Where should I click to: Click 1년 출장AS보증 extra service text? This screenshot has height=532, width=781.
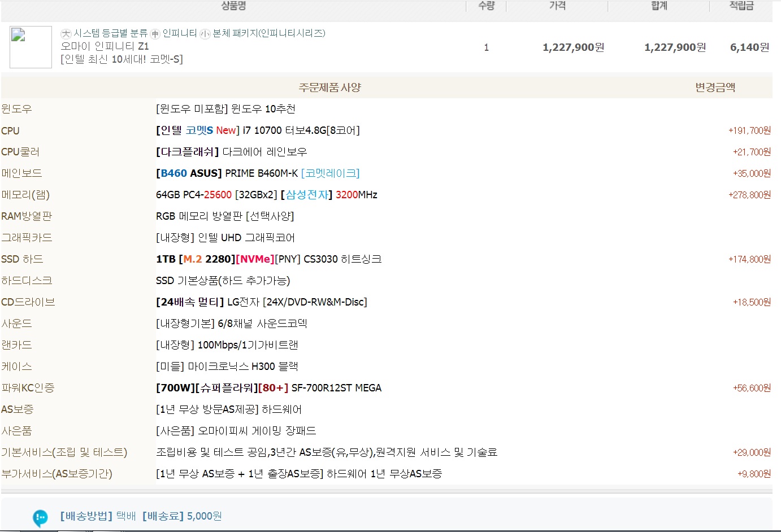click(299, 474)
